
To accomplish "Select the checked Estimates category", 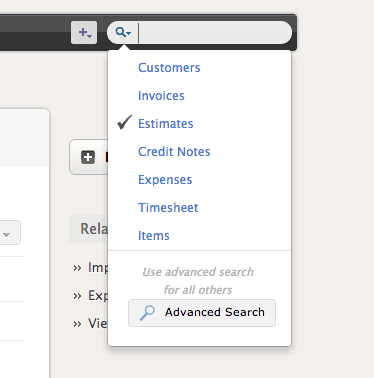I will point(166,124).
